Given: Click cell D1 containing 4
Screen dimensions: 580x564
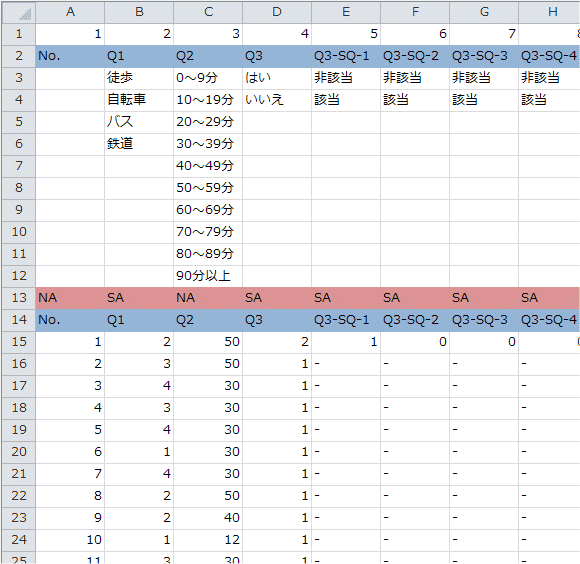Looking at the screenshot, I should coord(277,34).
